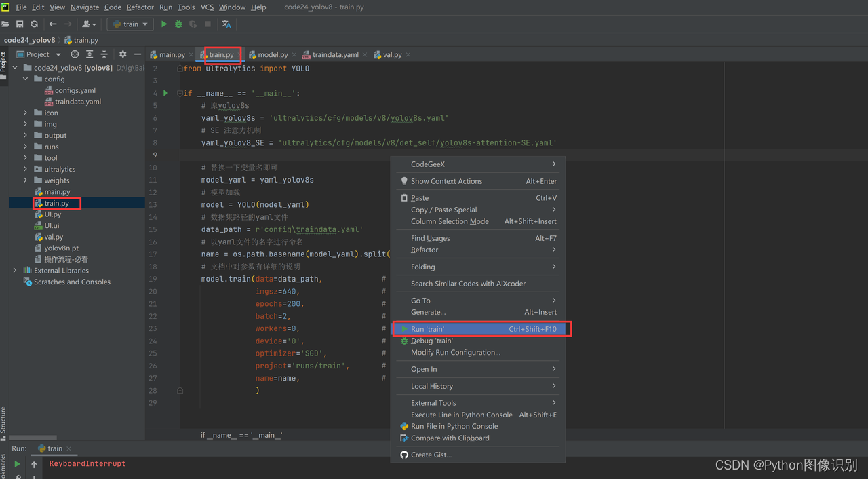Choose Run File in Python Console
The image size is (868, 479).
(x=478, y=426)
